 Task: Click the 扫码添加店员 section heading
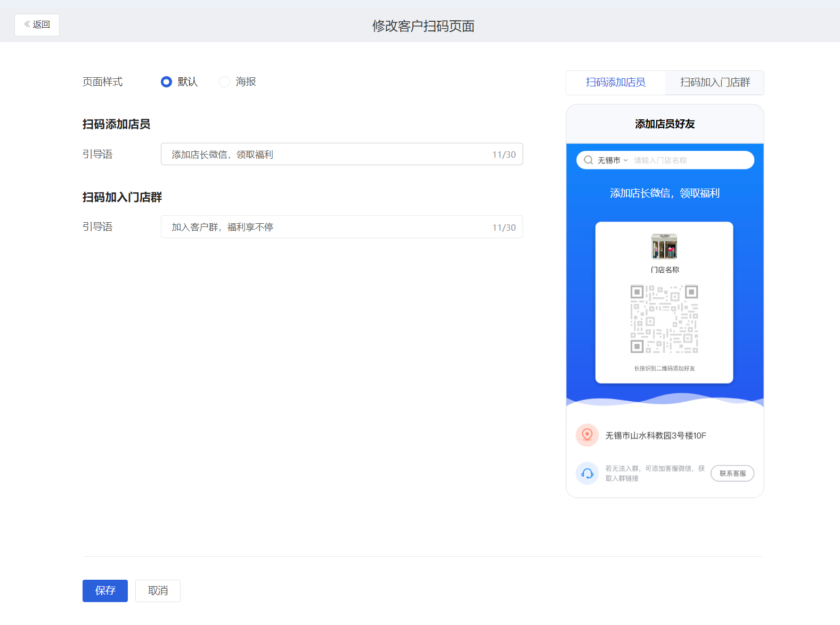(116, 124)
